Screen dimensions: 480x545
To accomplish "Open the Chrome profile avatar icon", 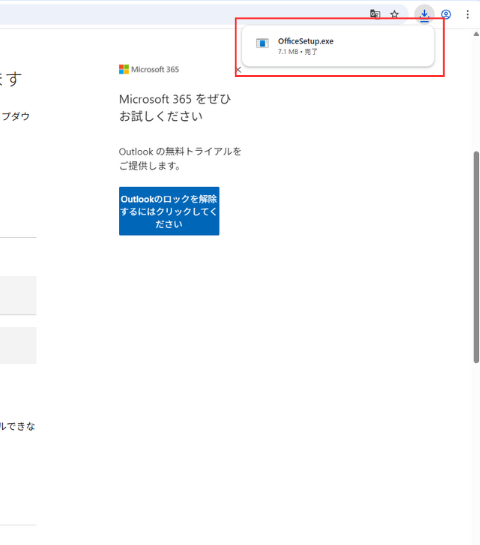I will (446, 14).
